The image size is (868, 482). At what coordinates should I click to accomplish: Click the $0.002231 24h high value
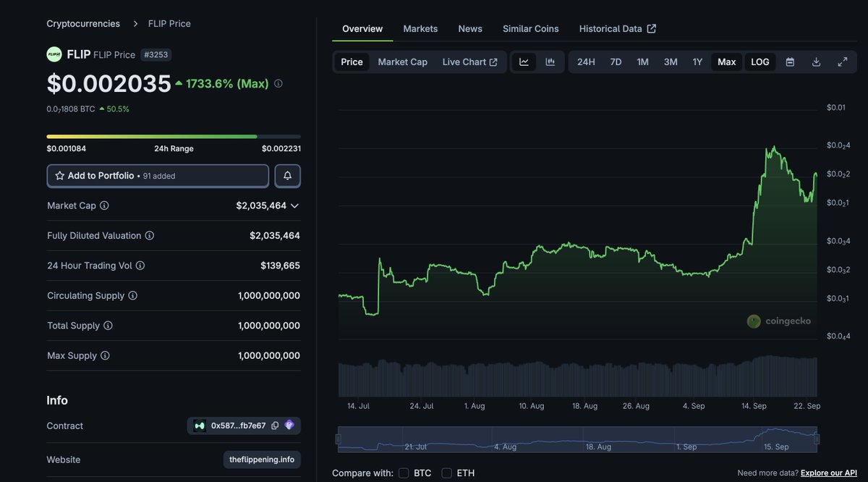coord(281,148)
